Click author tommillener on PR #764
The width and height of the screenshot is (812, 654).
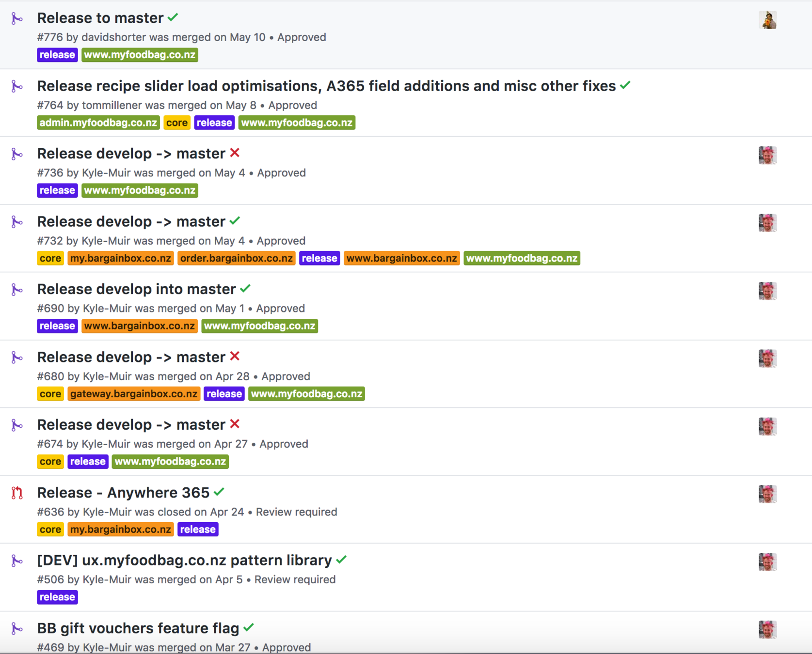(x=112, y=105)
